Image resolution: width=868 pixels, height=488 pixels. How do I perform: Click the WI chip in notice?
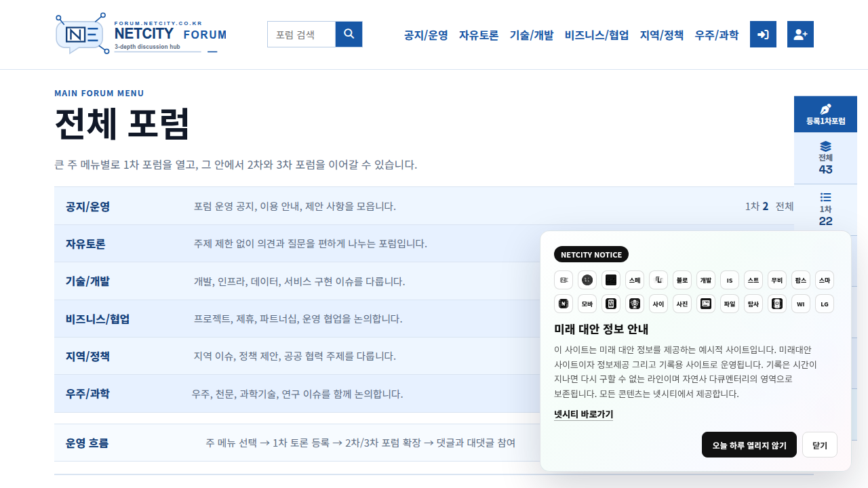click(x=801, y=304)
